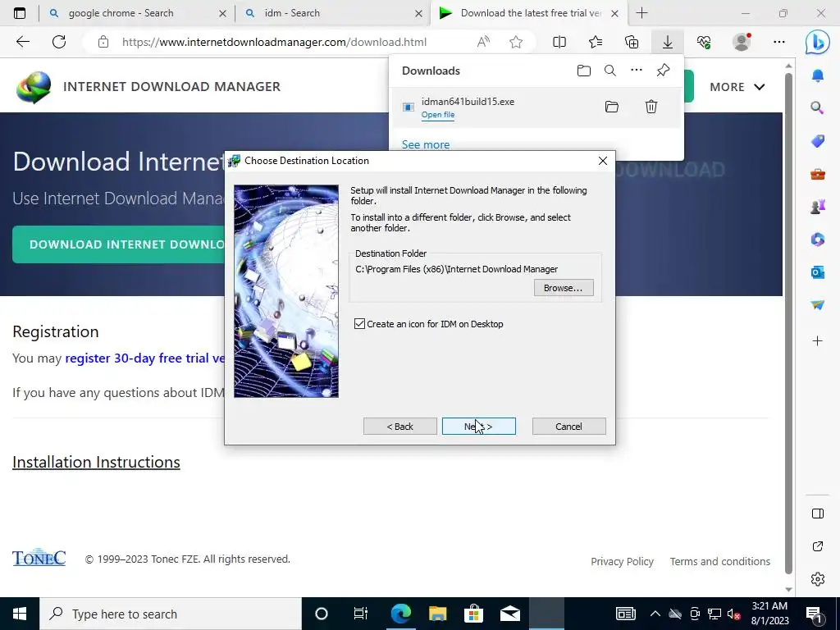Open Edge Settings and more menu
The image size is (840, 630).
tap(779, 42)
